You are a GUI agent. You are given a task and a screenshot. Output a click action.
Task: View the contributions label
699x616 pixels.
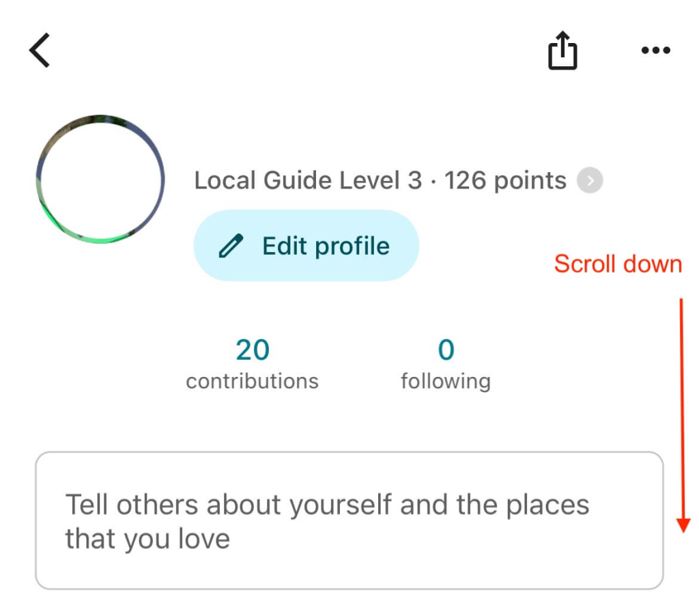[253, 380]
